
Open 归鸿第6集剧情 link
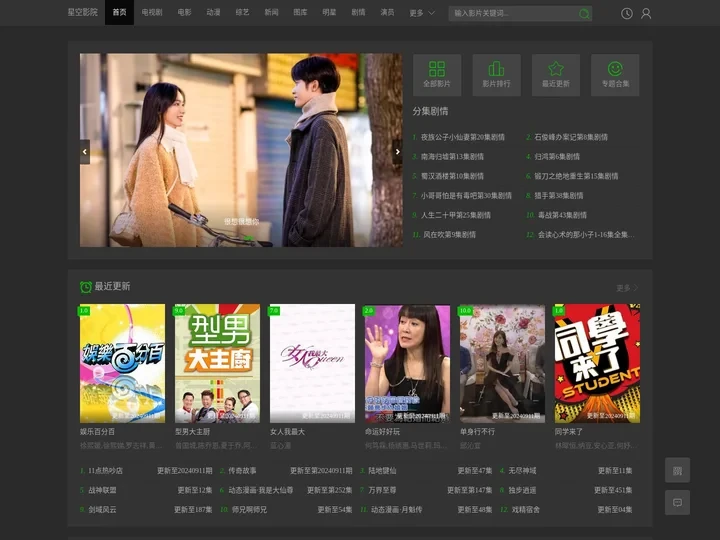(x=557, y=157)
